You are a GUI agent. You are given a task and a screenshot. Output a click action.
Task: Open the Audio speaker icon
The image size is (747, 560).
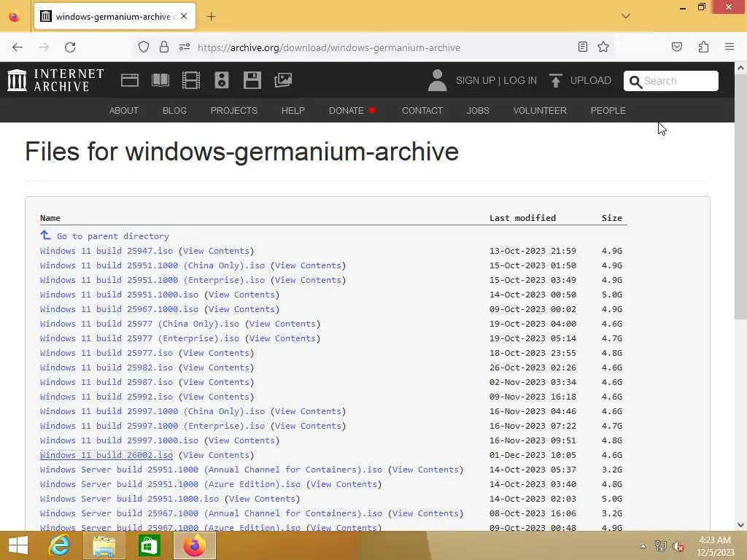(x=222, y=80)
